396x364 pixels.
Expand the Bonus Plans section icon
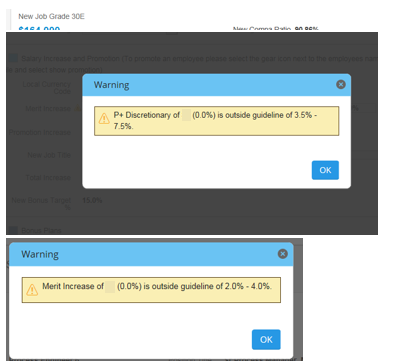pos(13,230)
